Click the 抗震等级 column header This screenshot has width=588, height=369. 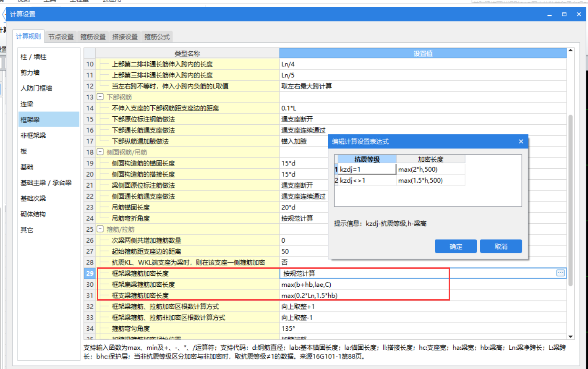367,159
